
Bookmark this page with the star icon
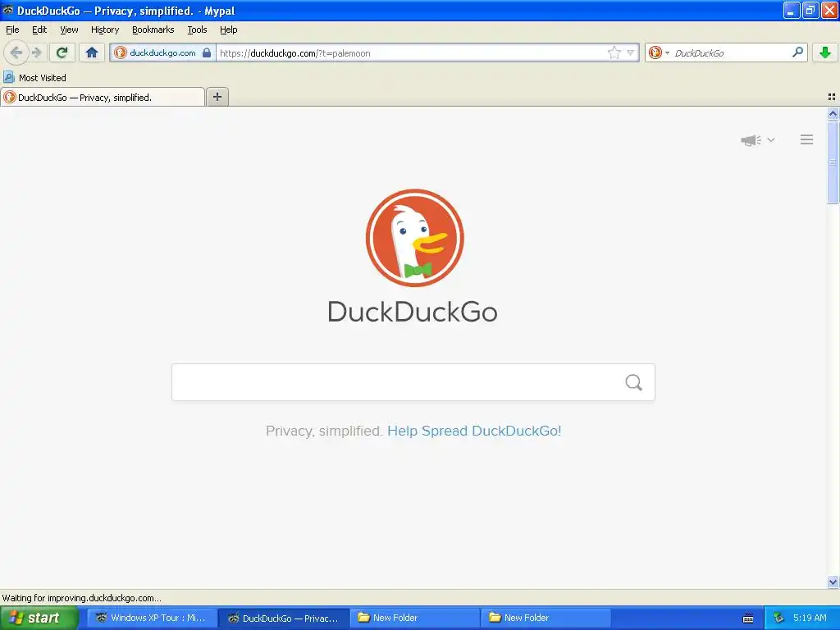pos(614,52)
